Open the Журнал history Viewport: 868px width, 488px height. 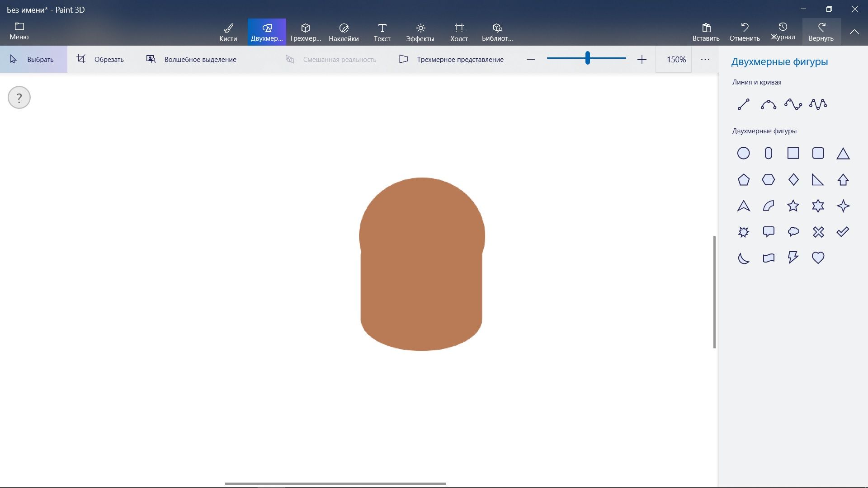point(783,32)
